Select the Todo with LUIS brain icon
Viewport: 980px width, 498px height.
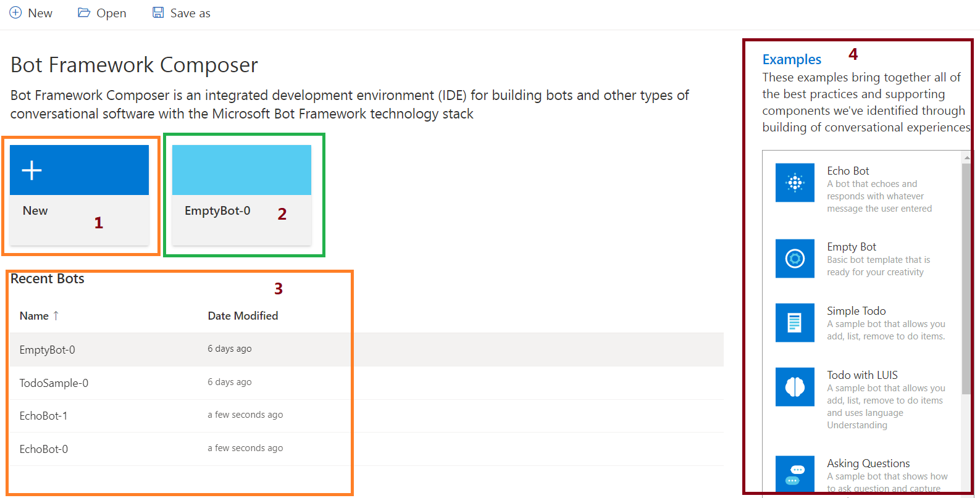[795, 386]
